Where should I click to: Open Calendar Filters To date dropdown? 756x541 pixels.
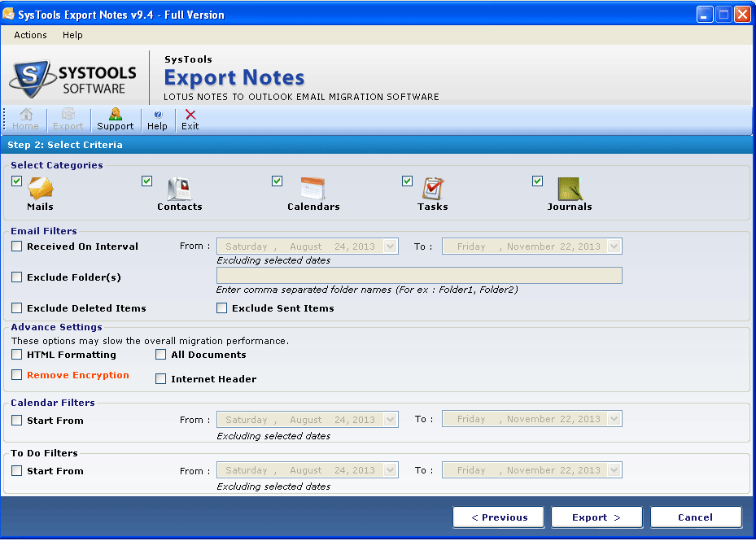click(x=614, y=419)
